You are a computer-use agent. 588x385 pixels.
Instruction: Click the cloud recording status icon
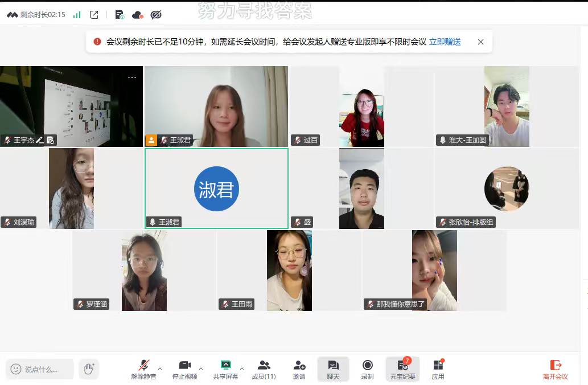point(137,15)
